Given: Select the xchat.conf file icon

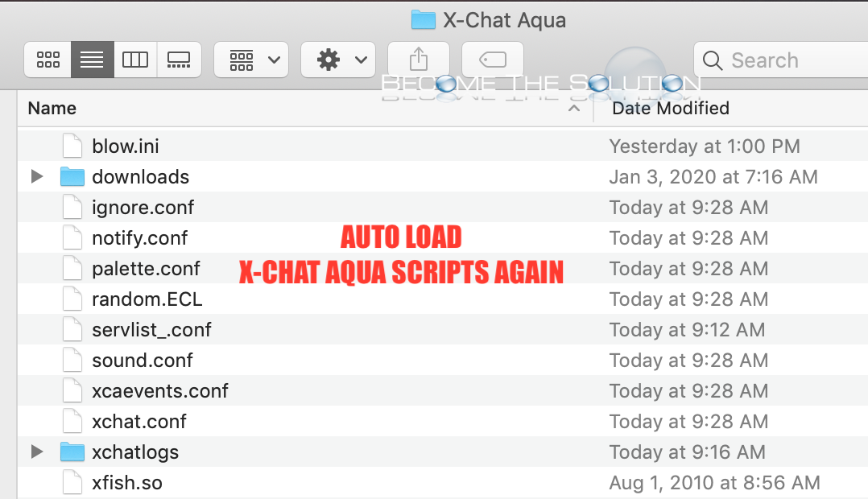Looking at the screenshot, I should pos(72,421).
